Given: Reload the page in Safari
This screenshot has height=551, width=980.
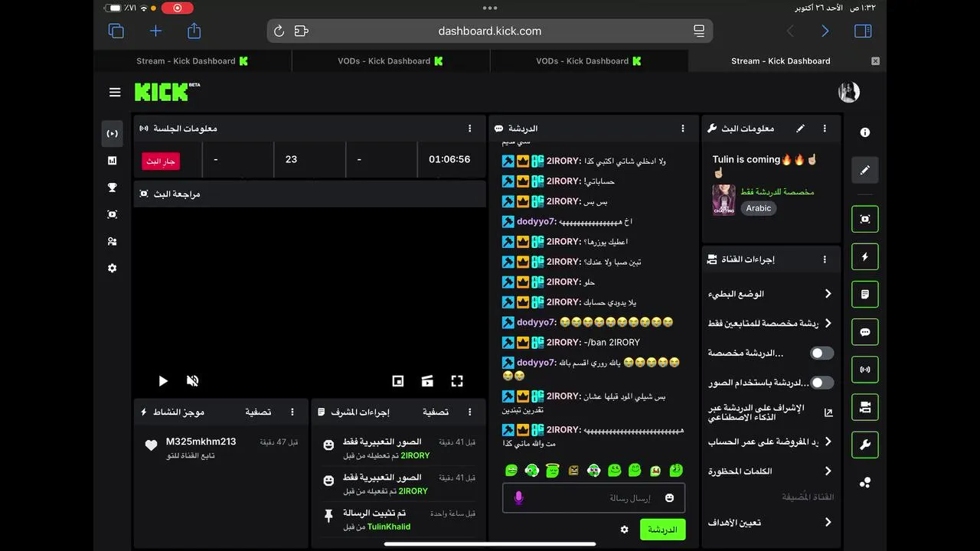Looking at the screenshot, I should (279, 31).
